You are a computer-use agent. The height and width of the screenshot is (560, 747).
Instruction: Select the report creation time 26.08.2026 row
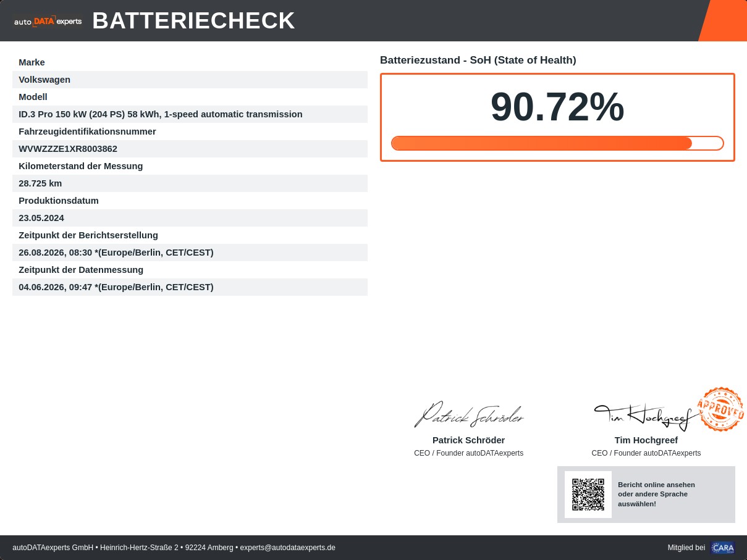(190, 253)
